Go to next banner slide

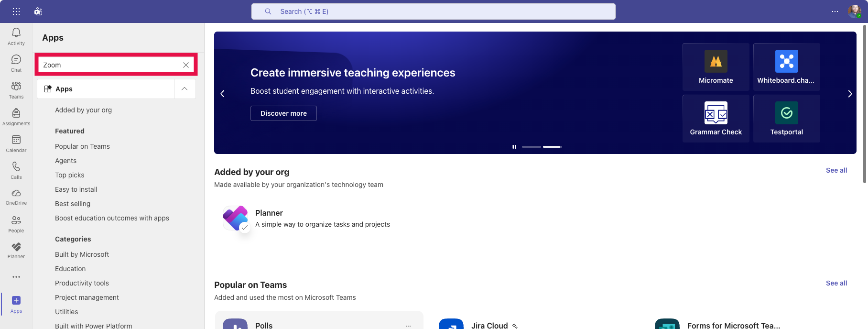pos(850,94)
